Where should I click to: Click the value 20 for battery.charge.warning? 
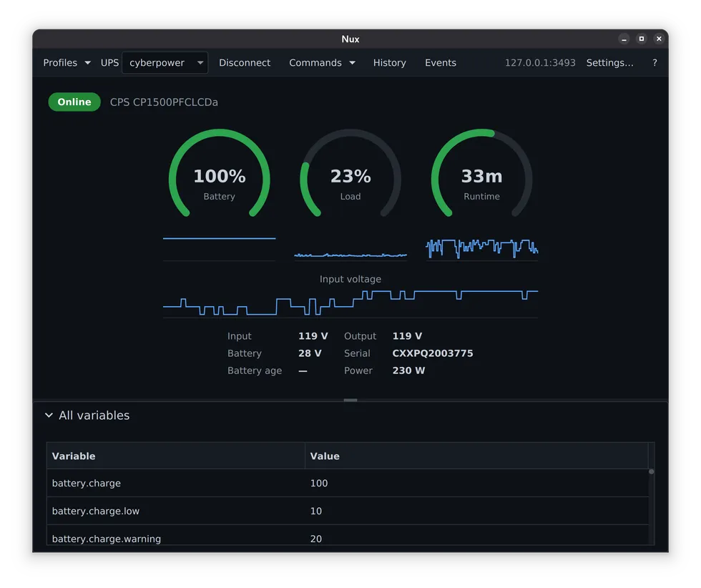point(316,539)
